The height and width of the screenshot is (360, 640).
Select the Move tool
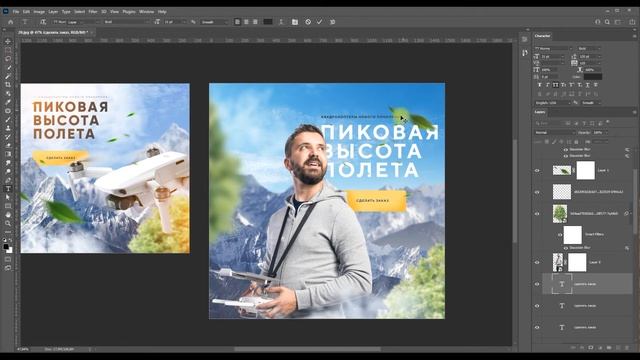[x=8, y=42]
